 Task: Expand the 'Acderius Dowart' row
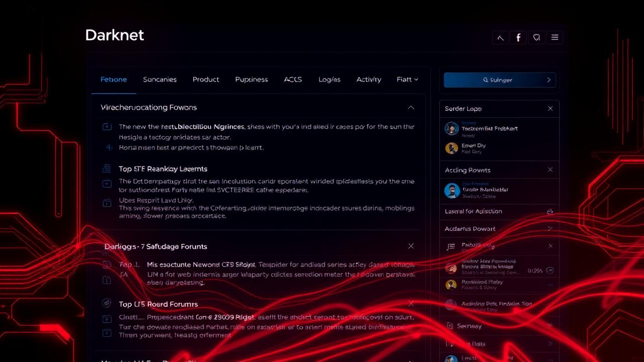(x=550, y=229)
